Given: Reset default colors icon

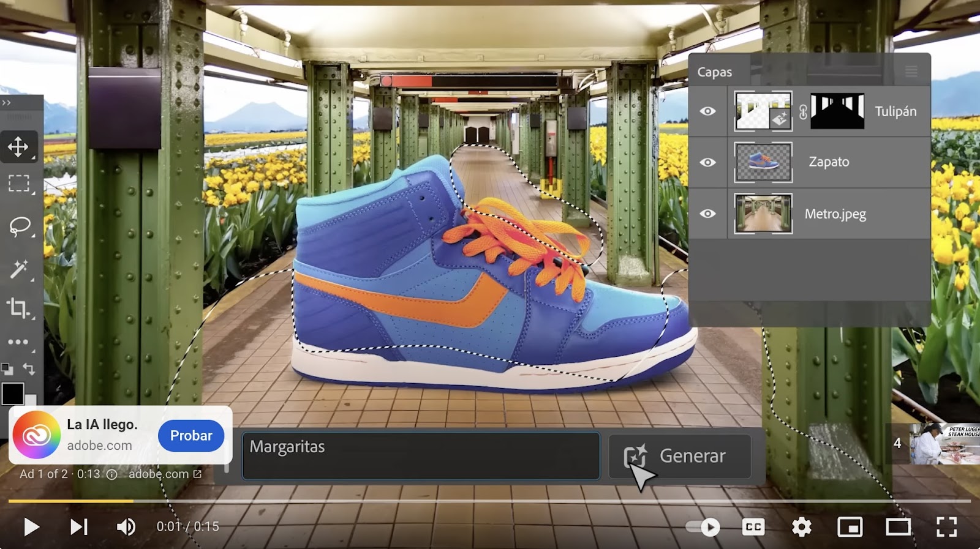Looking at the screenshot, I should [7, 369].
